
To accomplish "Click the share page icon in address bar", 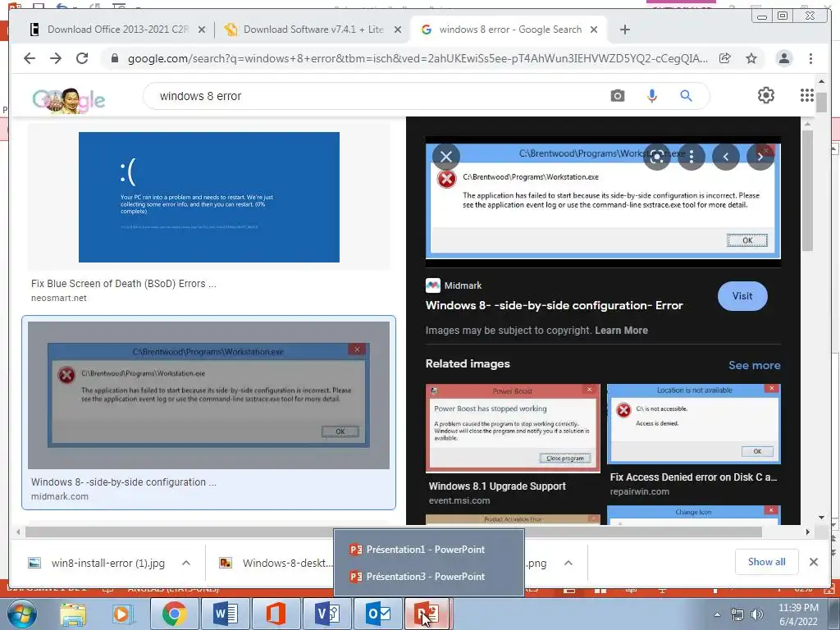I will point(725,58).
